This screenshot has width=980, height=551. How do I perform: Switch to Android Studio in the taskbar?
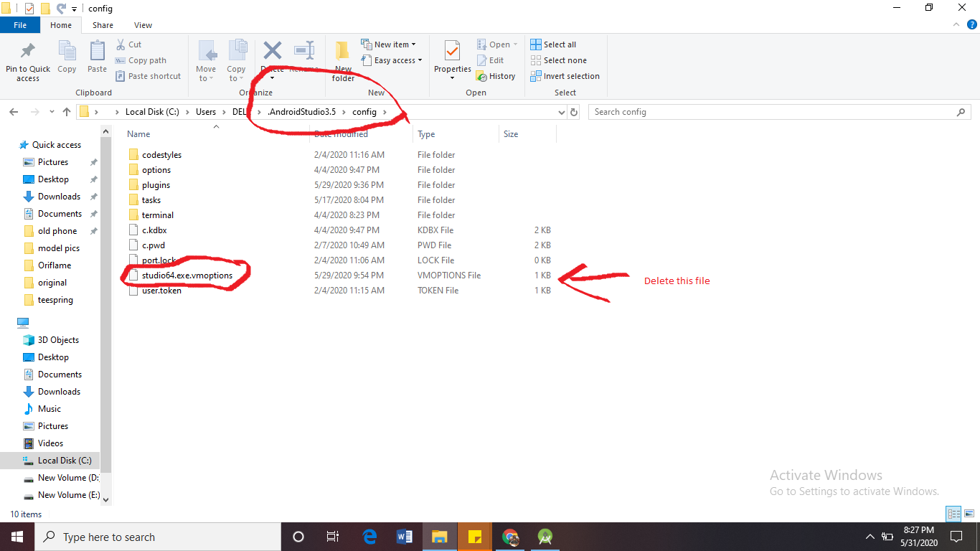click(545, 537)
